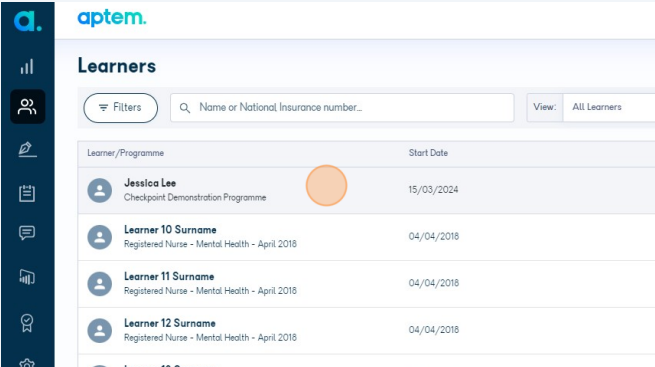Open the award ribbon badge icon in sidebar
Viewport: 655px width, 367px height.
point(27,323)
